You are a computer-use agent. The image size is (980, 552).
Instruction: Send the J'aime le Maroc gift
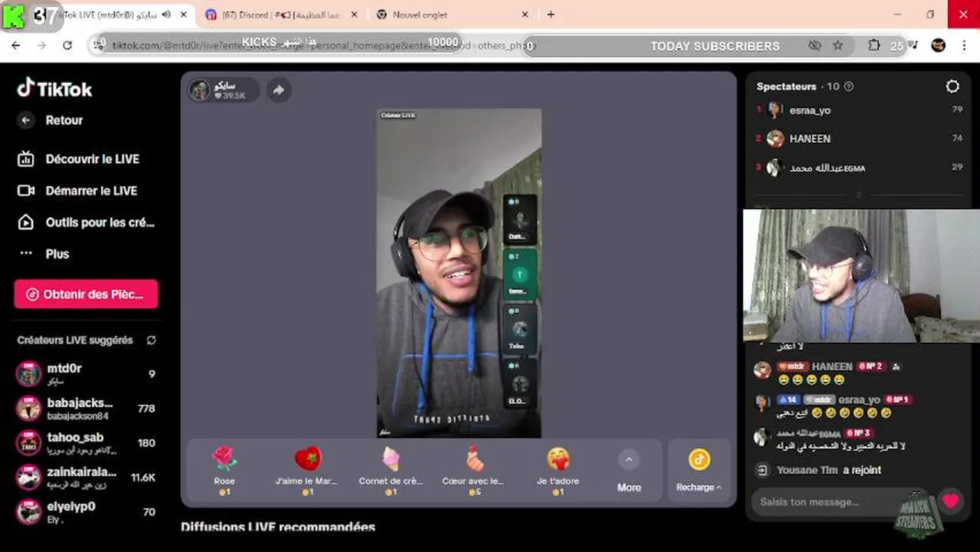[x=307, y=470]
